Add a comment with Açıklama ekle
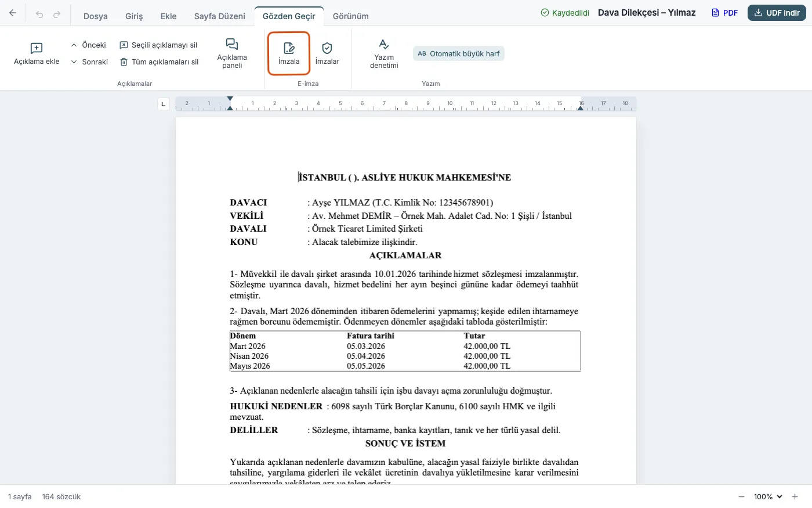This screenshot has height=508, width=812. point(37,54)
